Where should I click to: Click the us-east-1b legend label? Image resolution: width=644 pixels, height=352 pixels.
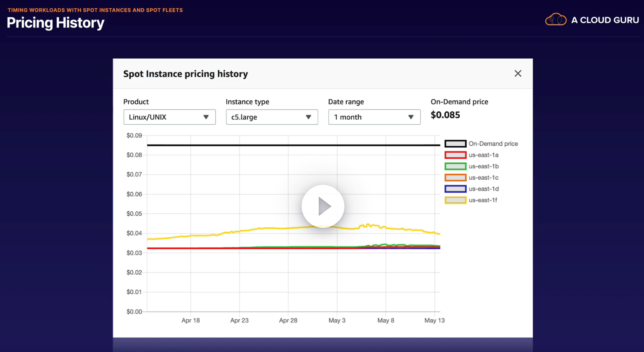(484, 166)
